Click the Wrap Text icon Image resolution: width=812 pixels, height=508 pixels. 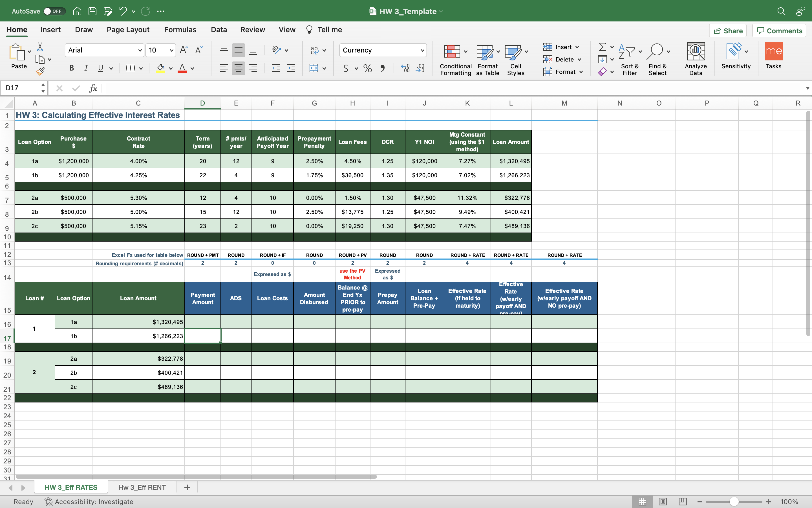[x=314, y=50]
